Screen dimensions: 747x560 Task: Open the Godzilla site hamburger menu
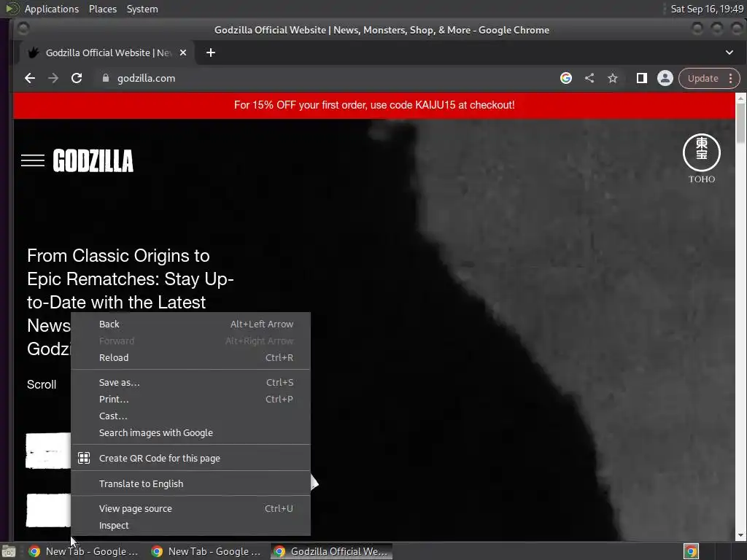pos(33,160)
